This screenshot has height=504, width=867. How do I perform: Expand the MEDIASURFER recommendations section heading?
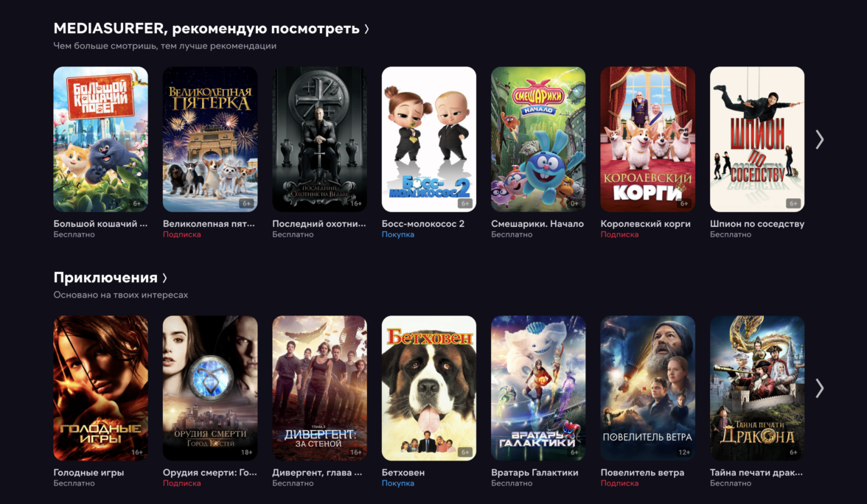pos(211,28)
